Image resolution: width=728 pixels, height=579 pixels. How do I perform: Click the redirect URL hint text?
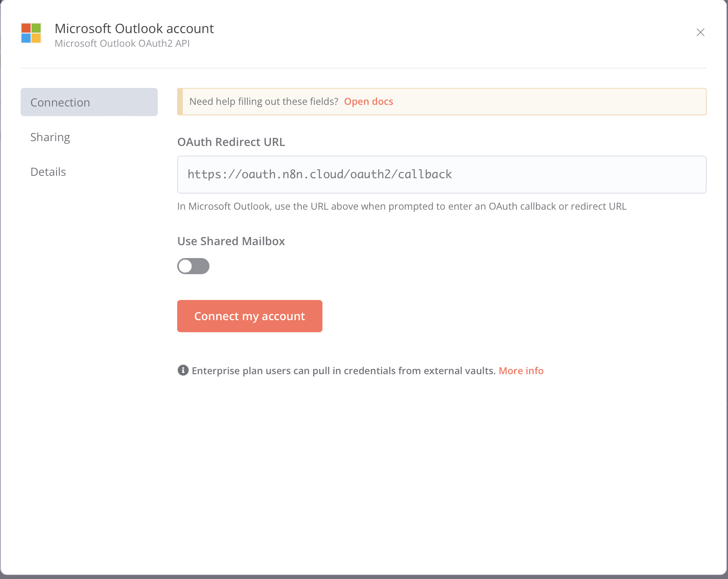pos(402,206)
